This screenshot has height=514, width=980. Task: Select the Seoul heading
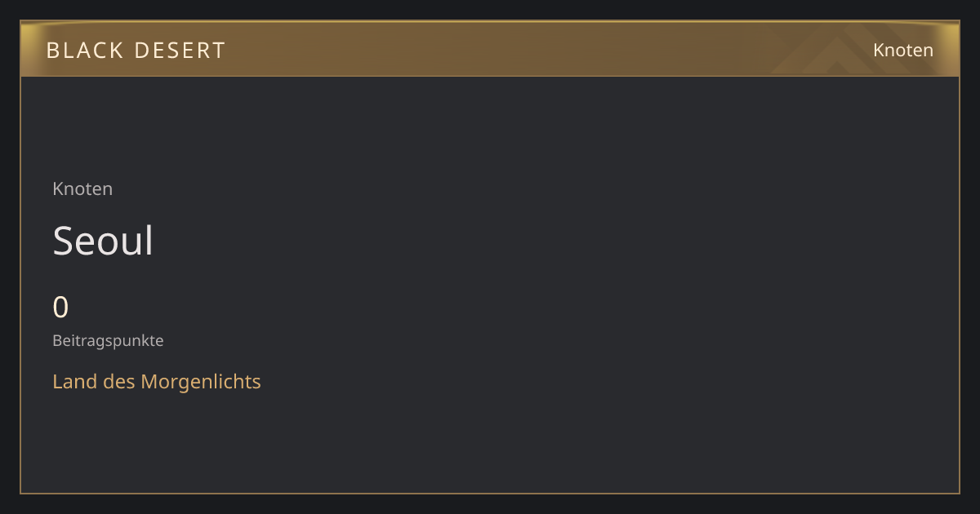tap(103, 241)
